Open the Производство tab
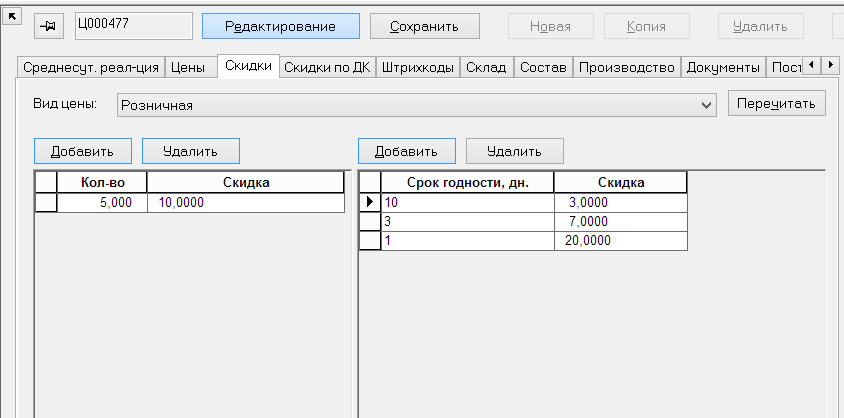 (x=627, y=68)
